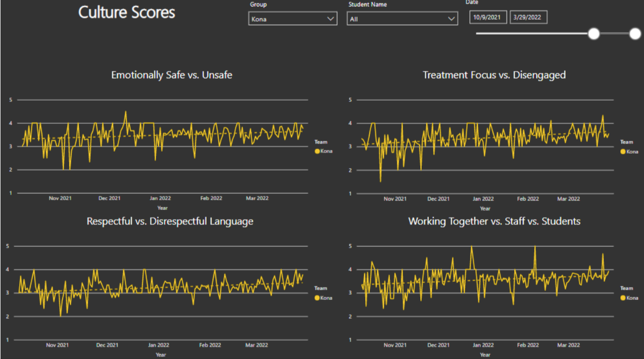The height and width of the screenshot is (359, 644).
Task: Click Kona legend marker in Working Together chart
Action: (623, 298)
